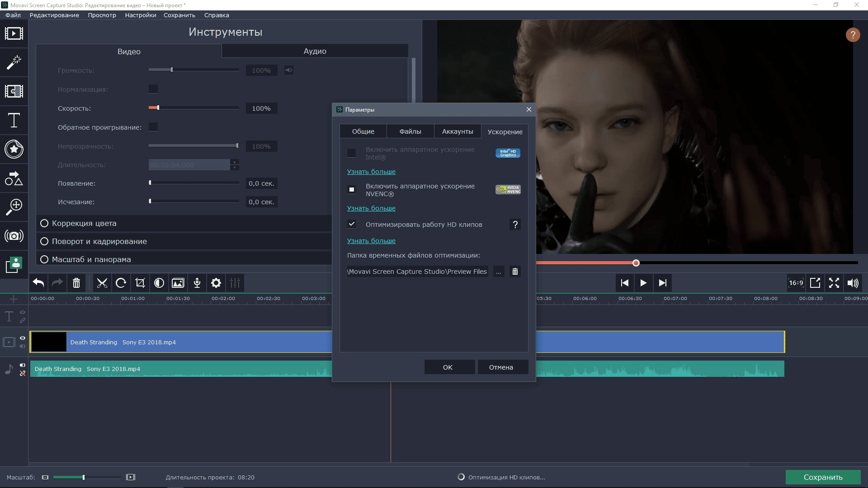Image resolution: width=868 pixels, height=488 pixels.
Task: Open the zoom and pan magnifier sidebar icon
Action: pos(14,207)
